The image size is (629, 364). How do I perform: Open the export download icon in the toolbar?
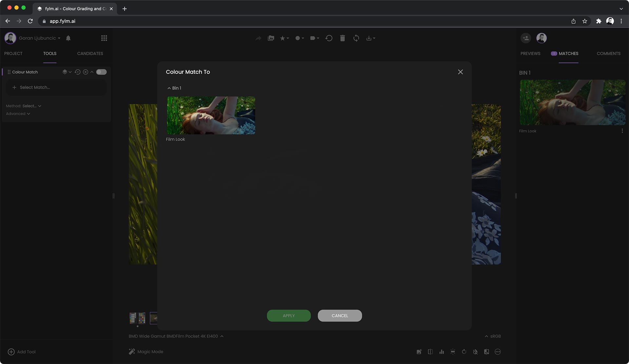(370, 38)
